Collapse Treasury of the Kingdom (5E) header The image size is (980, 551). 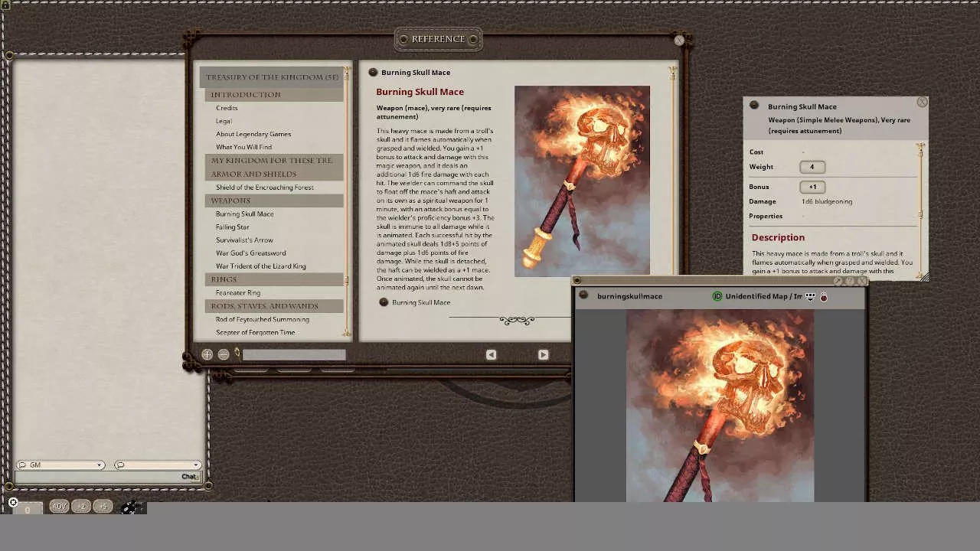click(272, 77)
